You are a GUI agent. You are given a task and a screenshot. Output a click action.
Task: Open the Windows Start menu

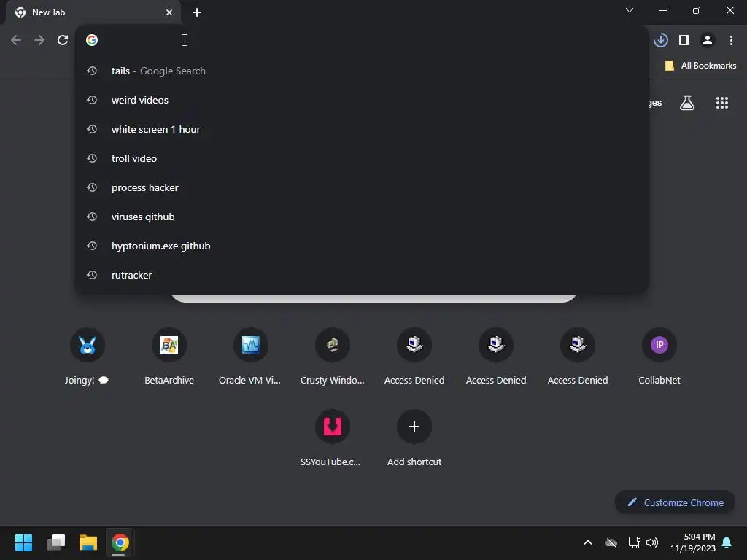[x=23, y=542]
